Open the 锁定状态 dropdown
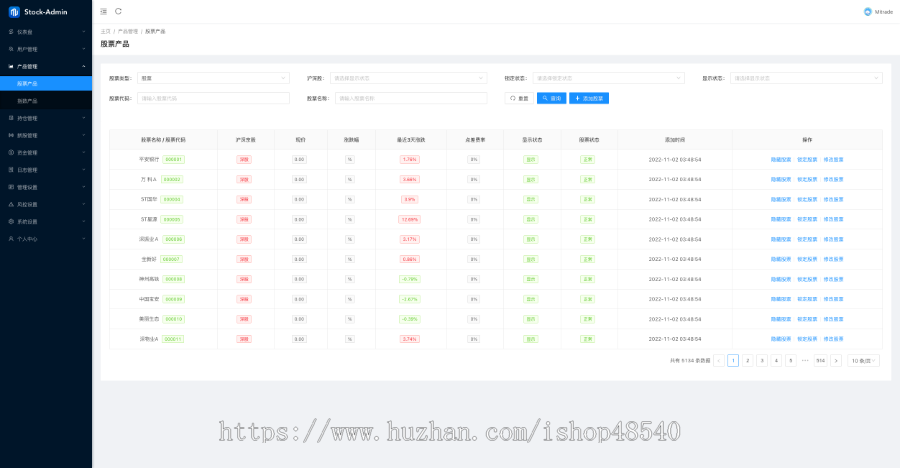 tap(608, 78)
